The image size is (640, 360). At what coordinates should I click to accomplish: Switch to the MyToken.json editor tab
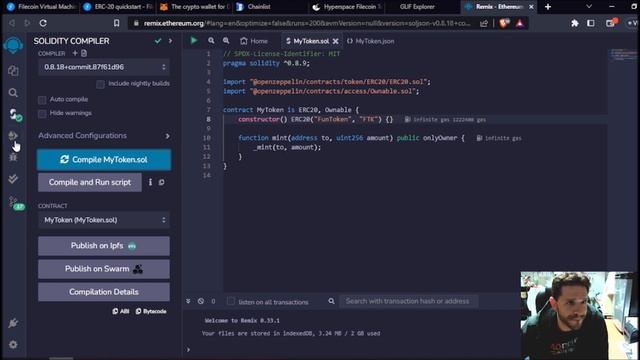click(x=371, y=41)
